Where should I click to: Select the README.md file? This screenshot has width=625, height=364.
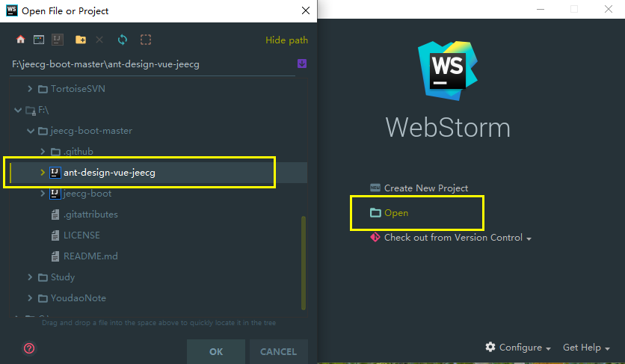pyautogui.click(x=158, y=256)
